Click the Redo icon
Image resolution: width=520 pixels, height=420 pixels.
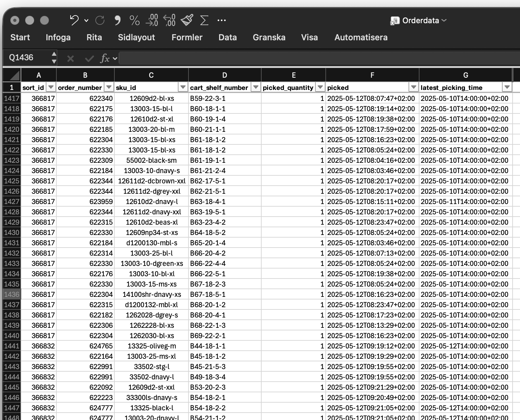(x=100, y=20)
